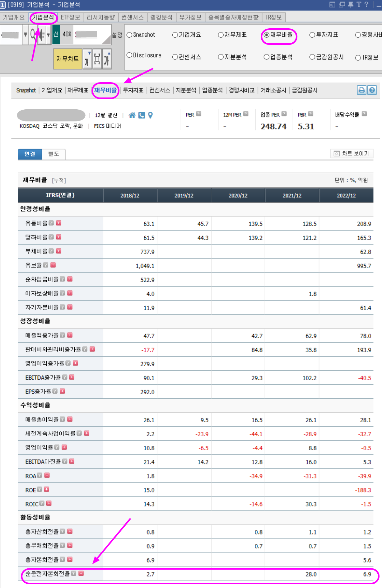The width and height of the screenshot is (382, 588).
Task: Click the question mark help icon in title bar
Action: (366, 4)
